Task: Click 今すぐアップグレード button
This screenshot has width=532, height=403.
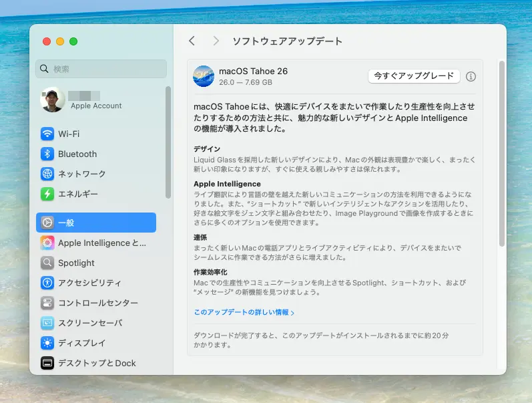Action: coord(414,76)
